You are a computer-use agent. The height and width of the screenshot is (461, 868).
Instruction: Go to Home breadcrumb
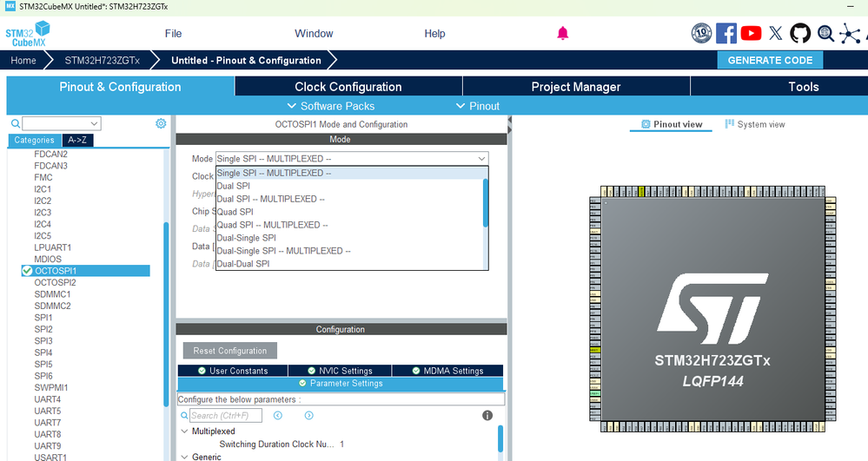point(23,60)
